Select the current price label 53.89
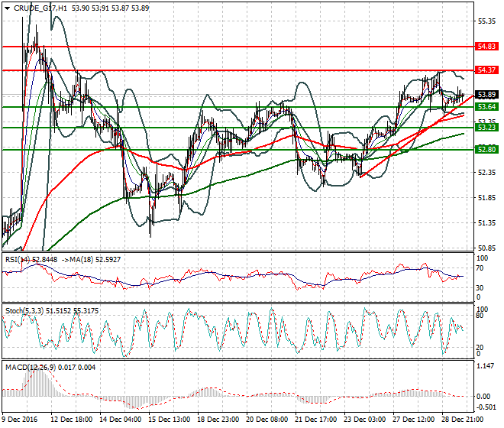504x428 pixels. (x=486, y=95)
